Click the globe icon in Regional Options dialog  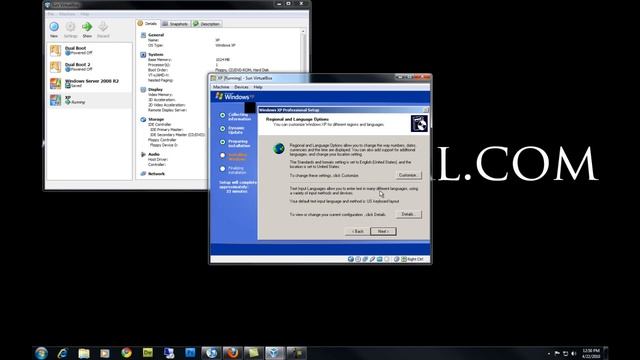pyautogui.click(x=279, y=149)
